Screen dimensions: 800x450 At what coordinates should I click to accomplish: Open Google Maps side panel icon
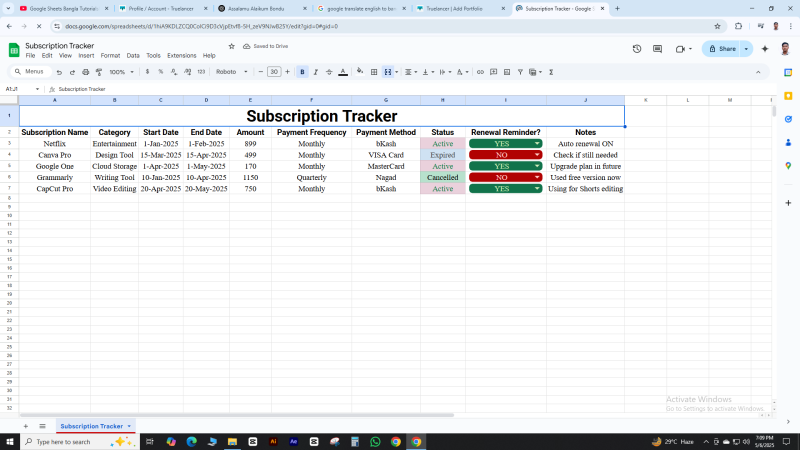coord(788,165)
